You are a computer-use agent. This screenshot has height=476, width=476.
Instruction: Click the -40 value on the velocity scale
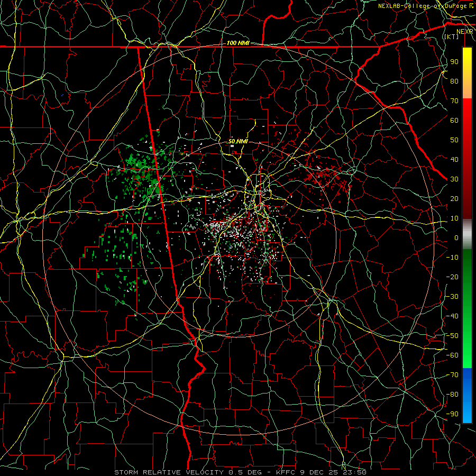point(452,316)
